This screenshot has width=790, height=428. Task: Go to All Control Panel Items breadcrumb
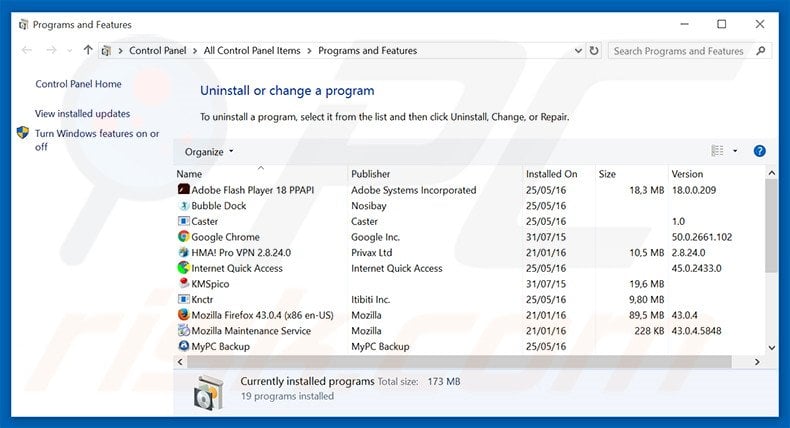(252, 50)
